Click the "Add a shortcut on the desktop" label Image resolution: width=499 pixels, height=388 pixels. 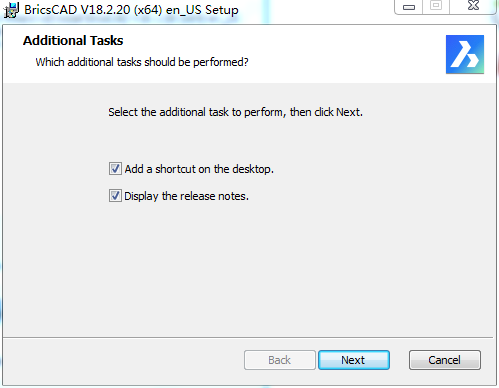[x=199, y=169]
